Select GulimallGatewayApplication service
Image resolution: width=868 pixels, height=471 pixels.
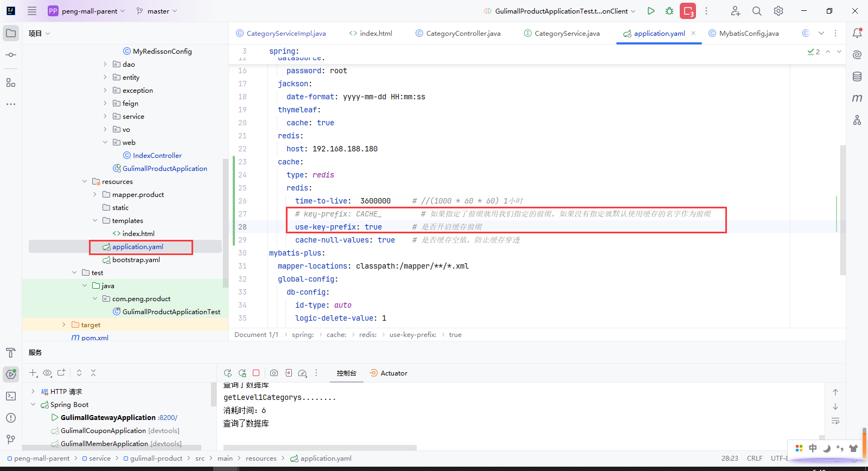[108, 417]
